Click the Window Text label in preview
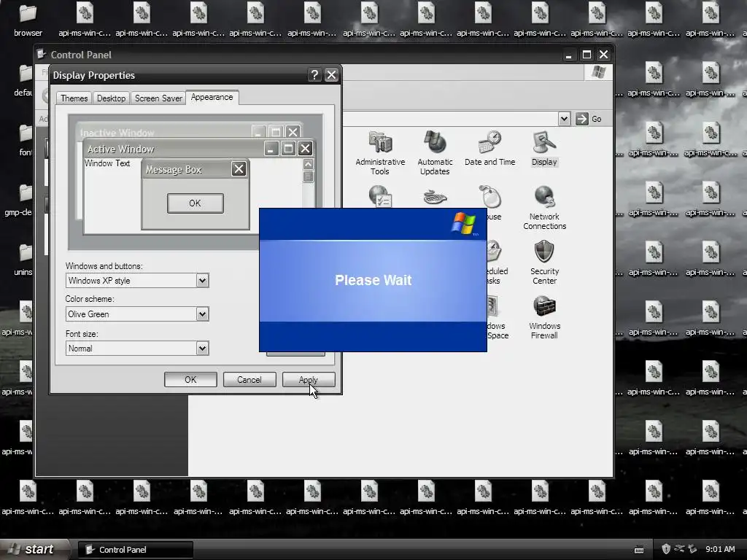 click(x=107, y=163)
